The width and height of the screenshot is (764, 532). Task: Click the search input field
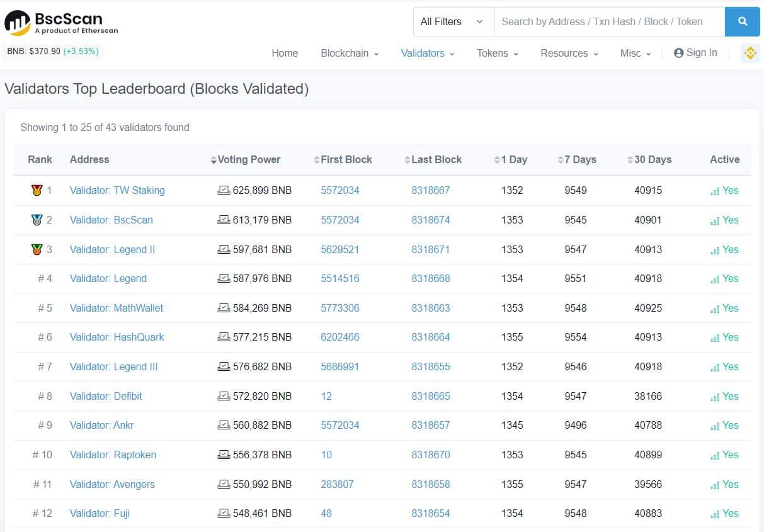point(609,21)
